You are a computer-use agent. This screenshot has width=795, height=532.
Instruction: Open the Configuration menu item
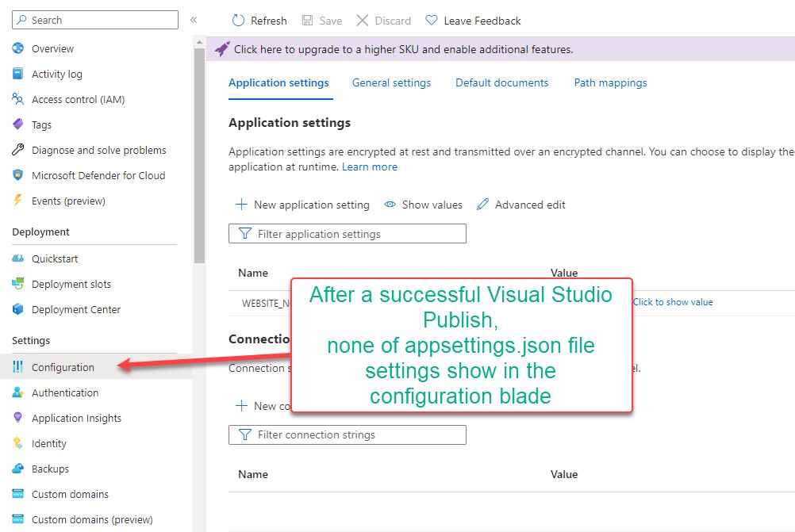click(96, 367)
